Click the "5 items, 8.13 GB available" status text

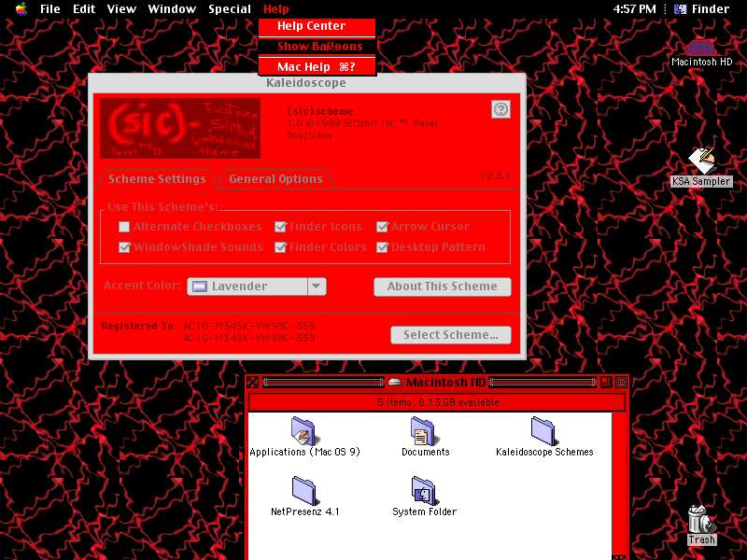tap(438, 403)
